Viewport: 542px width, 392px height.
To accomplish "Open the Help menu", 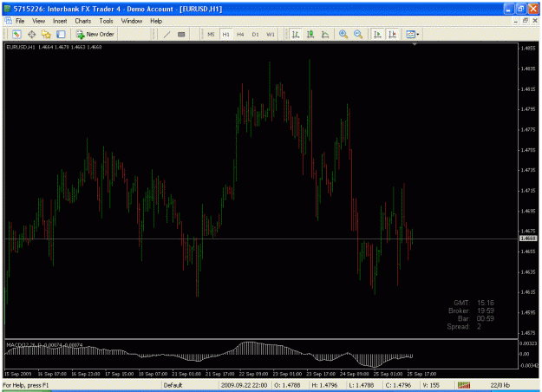I will [156, 21].
